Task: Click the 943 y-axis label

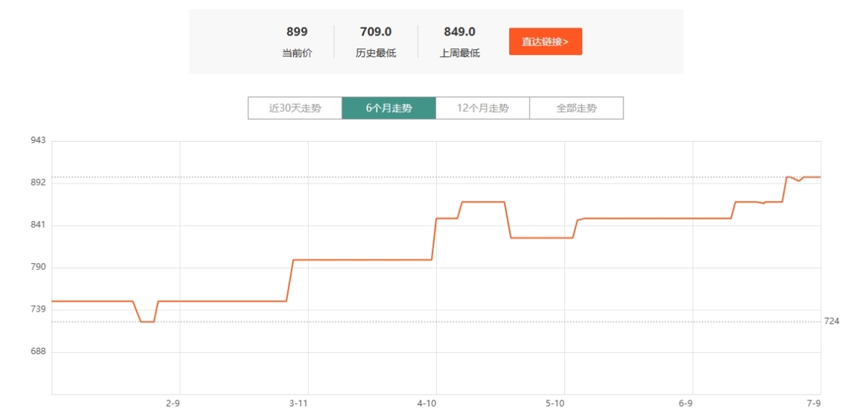Action: [x=38, y=140]
